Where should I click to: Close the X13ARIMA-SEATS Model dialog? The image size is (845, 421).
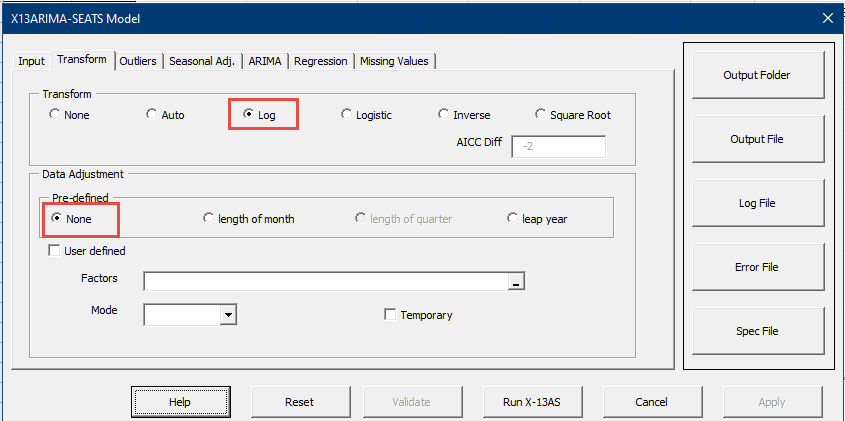tap(828, 18)
